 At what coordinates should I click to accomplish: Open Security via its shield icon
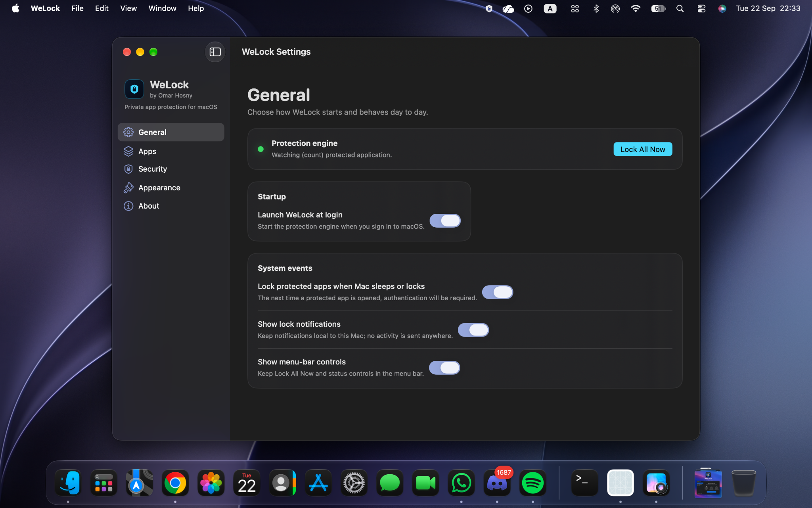(x=128, y=169)
